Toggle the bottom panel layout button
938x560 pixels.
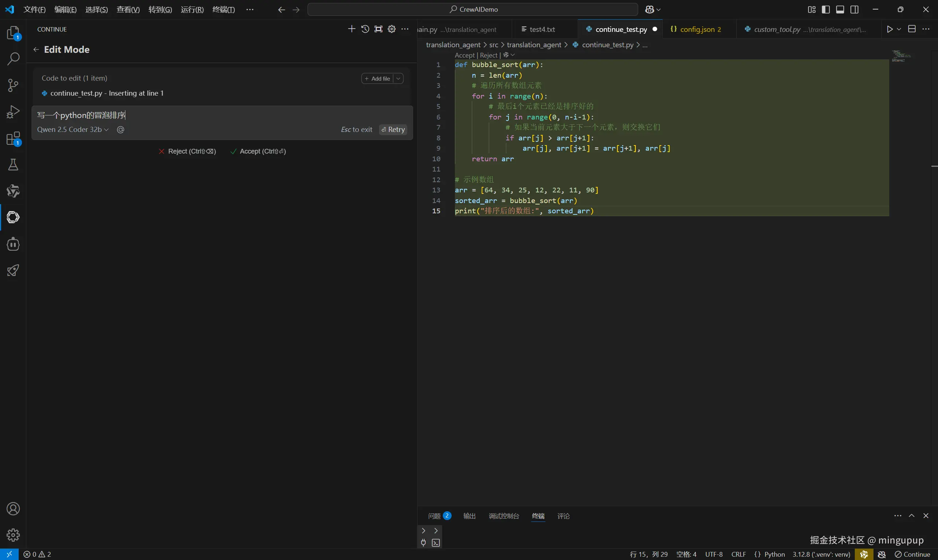click(x=840, y=10)
